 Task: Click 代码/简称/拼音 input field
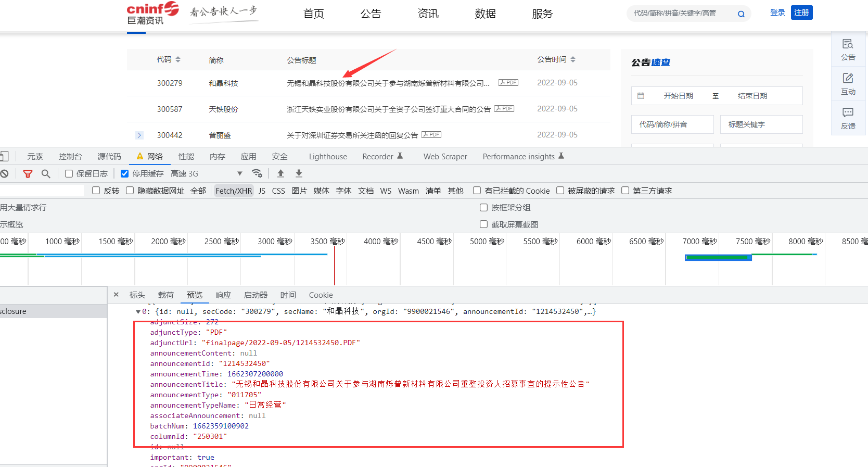pos(672,124)
